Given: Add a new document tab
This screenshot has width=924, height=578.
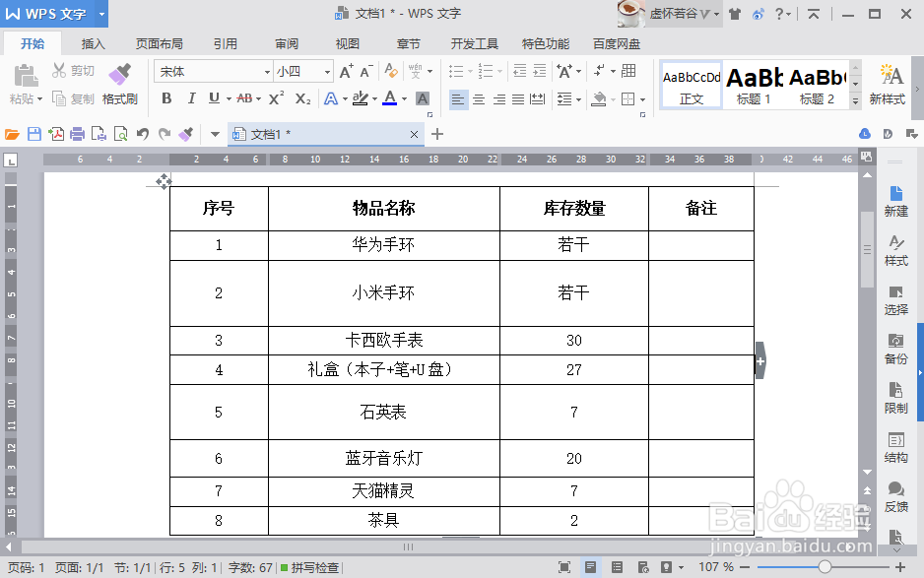Looking at the screenshot, I should 437,134.
